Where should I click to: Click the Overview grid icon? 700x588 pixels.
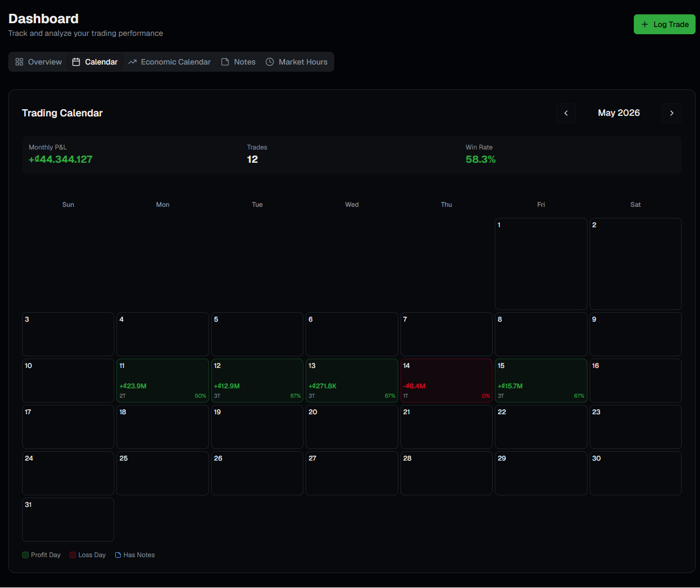point(19,62)
